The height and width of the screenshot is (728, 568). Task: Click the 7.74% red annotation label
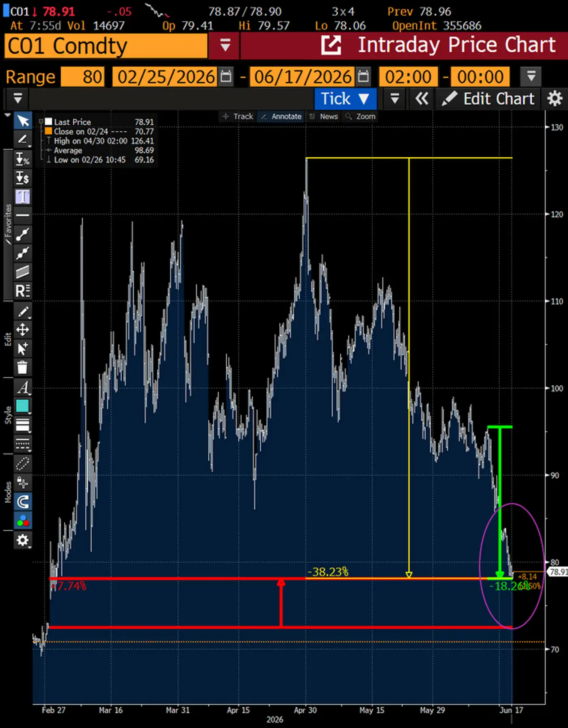(69, 586)
